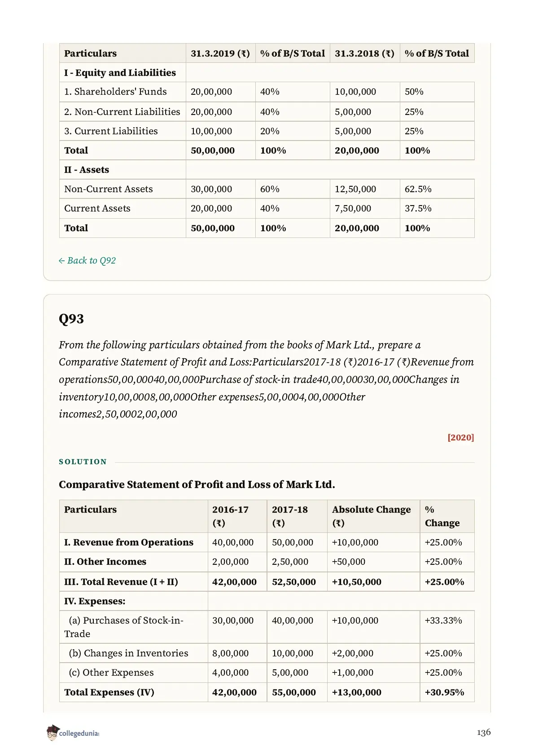Screen dimensions: 534x756
Task: Click the Changes in Inventories row label
Action: (128, 653)
